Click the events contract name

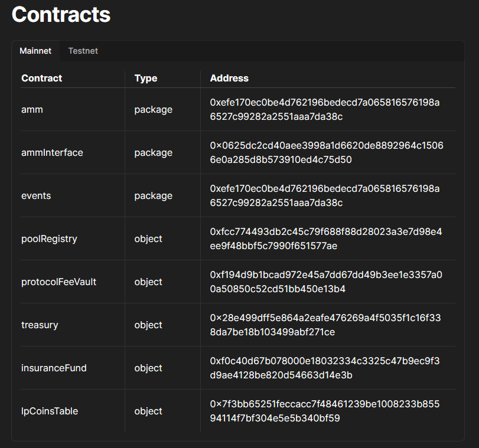pyautogui.click(x=36, y=195)
